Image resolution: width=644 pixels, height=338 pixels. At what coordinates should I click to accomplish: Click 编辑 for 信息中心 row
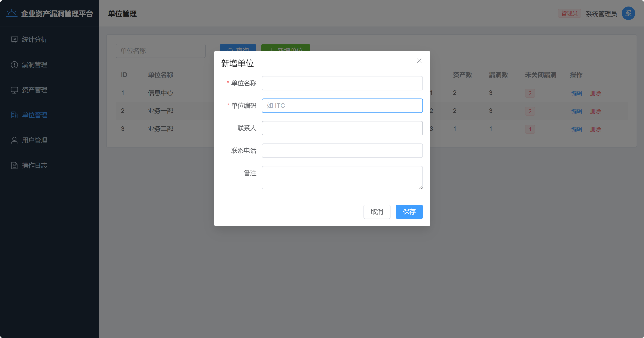pos(577,93)
